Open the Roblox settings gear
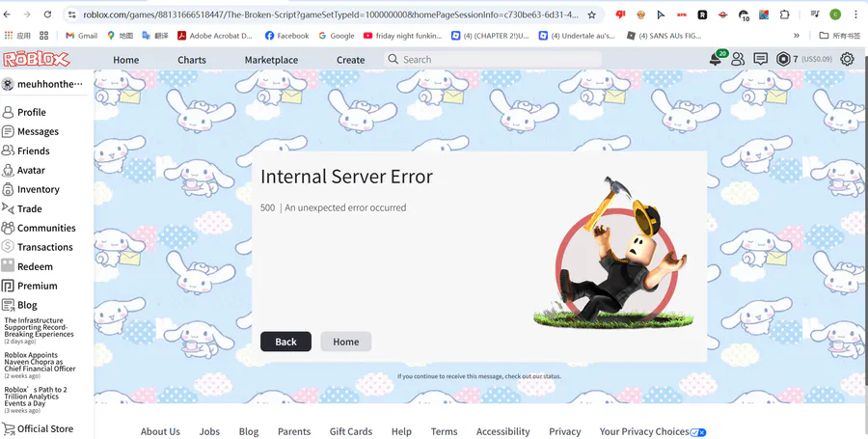868x439 pixels. pos(847,59)
